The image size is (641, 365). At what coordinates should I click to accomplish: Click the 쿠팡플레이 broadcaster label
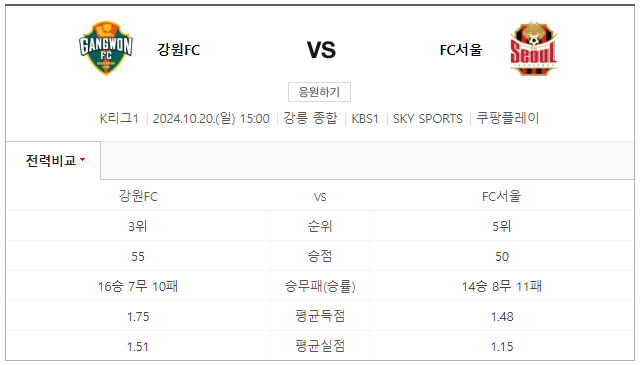pyautogui.click(x=508, y=119)
